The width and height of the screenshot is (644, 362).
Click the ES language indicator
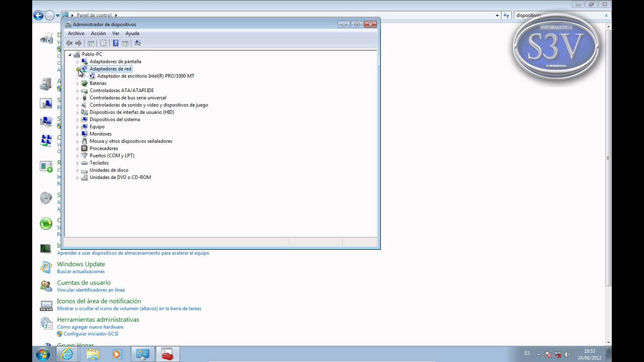527,353
